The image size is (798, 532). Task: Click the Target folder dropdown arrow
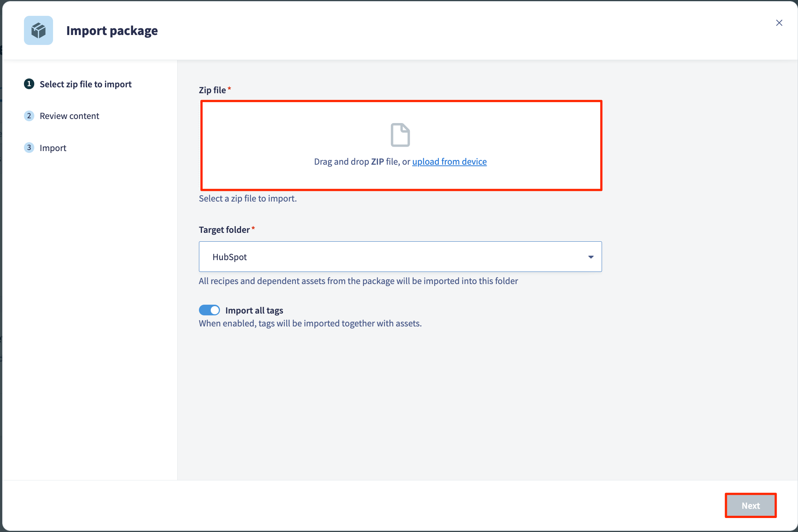pyautogui.click(x=591, y=257)
